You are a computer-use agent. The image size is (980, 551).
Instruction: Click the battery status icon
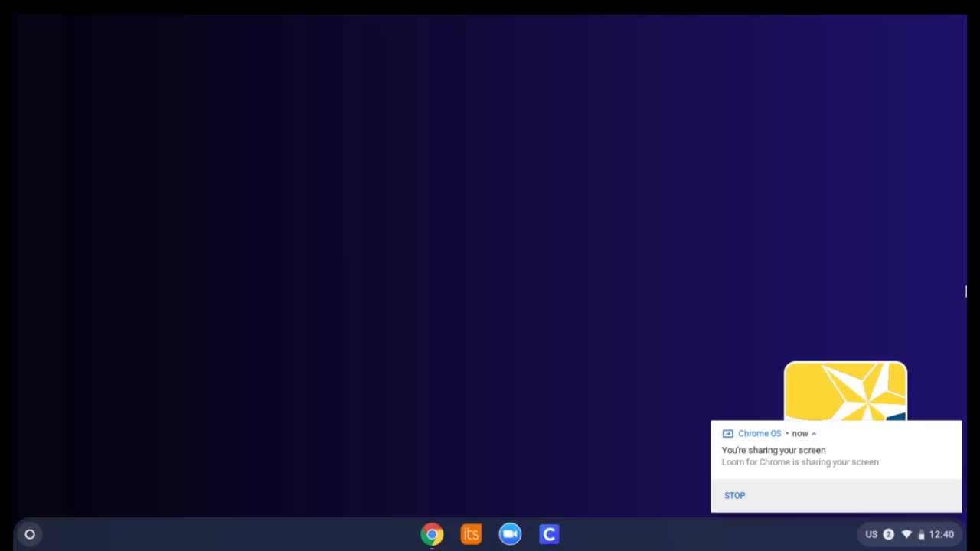pos(921,534)
